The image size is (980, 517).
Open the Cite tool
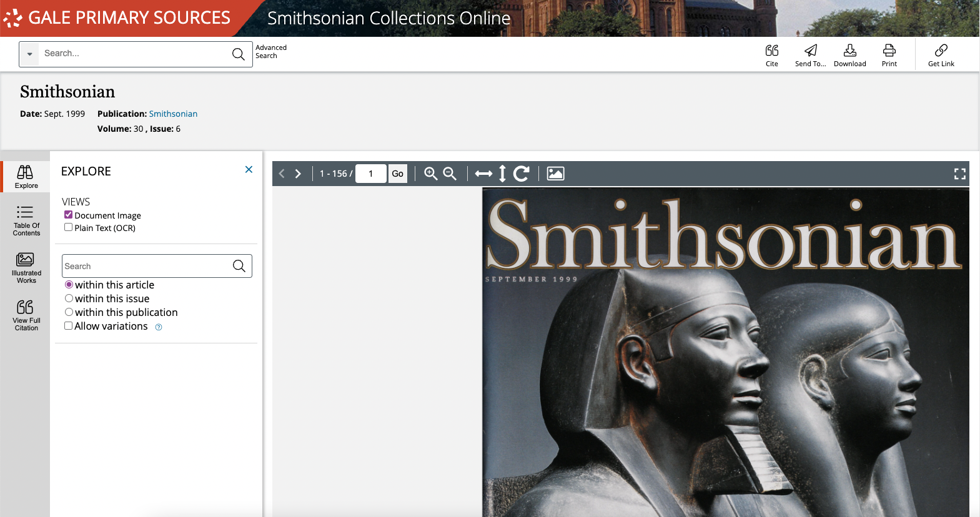click(772, 55)
